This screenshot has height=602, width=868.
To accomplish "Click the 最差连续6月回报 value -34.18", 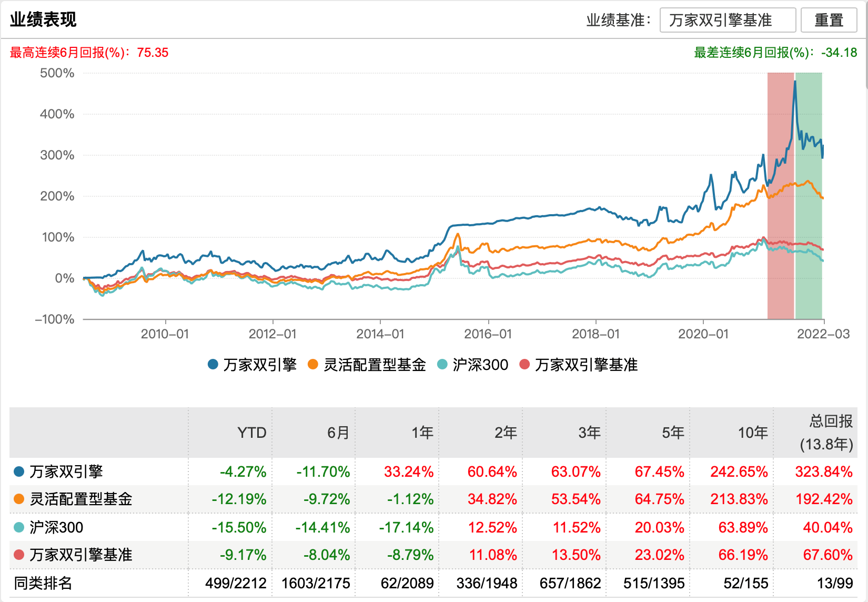I will 839,53.
